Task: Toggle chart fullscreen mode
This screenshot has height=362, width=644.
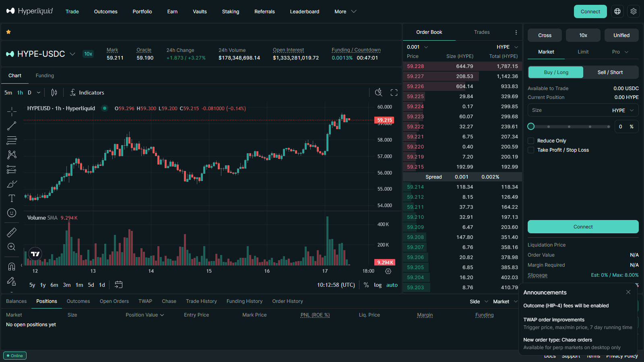Action: pyautogui.click(x=394, y=93)
